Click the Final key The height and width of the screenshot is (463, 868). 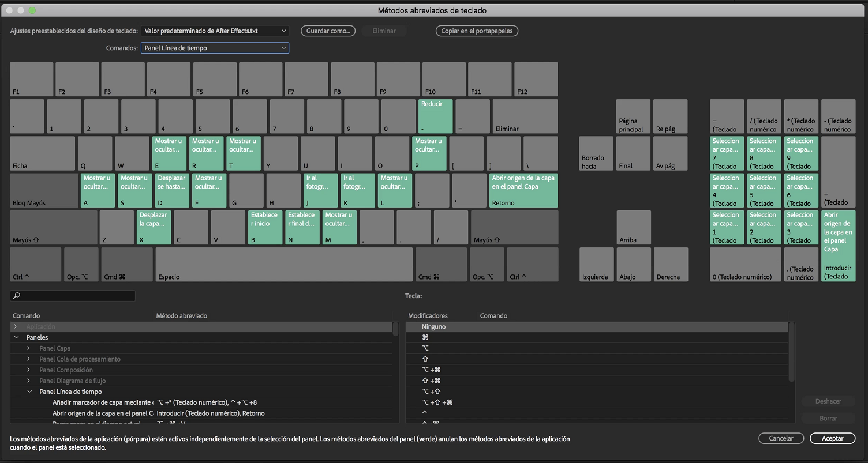(x=633, y=153)
